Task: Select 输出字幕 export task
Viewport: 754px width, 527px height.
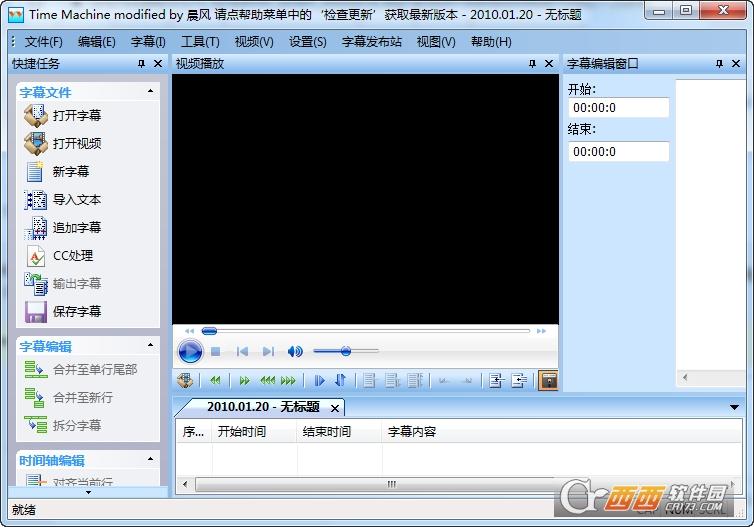Action: coord(63,284)
